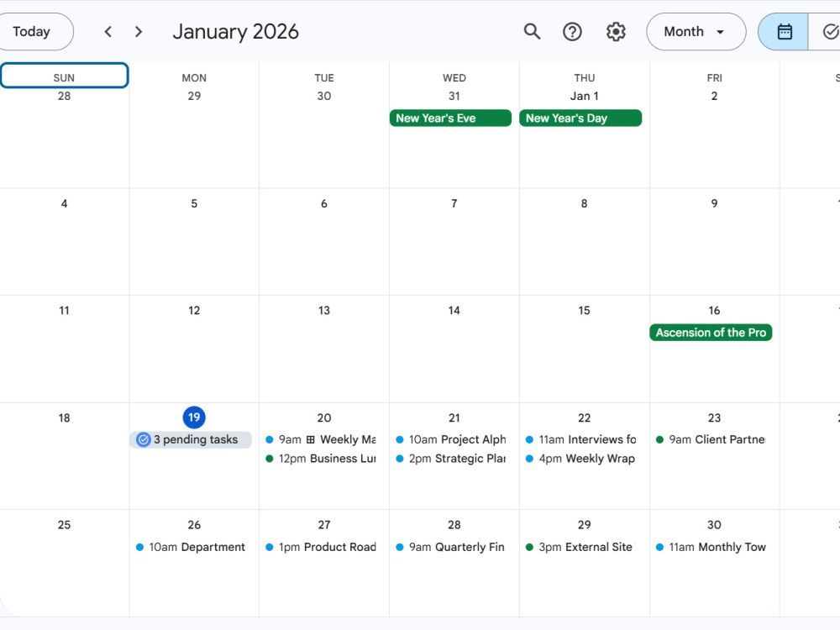This screenshot has height=630, width=840.
Task: Open 9am Weekly Ma event on 20th
Action: pyautogui.click(x=320, y=440)
